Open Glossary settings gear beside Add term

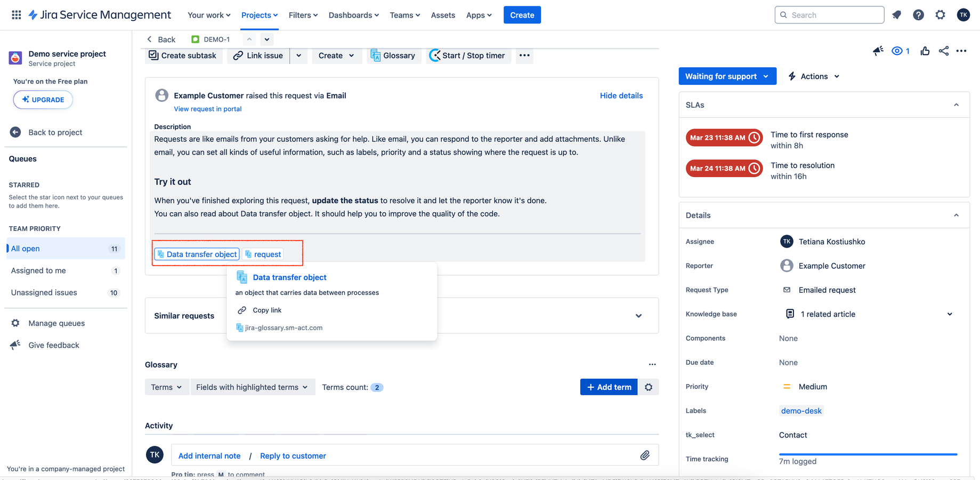[x=649, y=387]
